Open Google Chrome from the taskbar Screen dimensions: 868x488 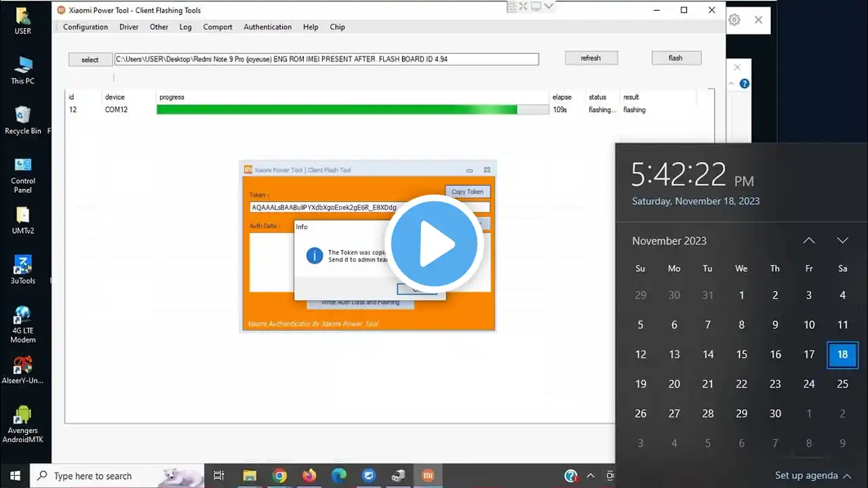(279, 476)
